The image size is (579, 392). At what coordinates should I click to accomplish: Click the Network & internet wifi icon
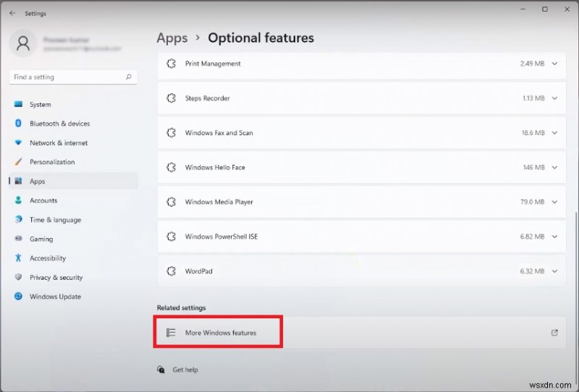[18, 143]
